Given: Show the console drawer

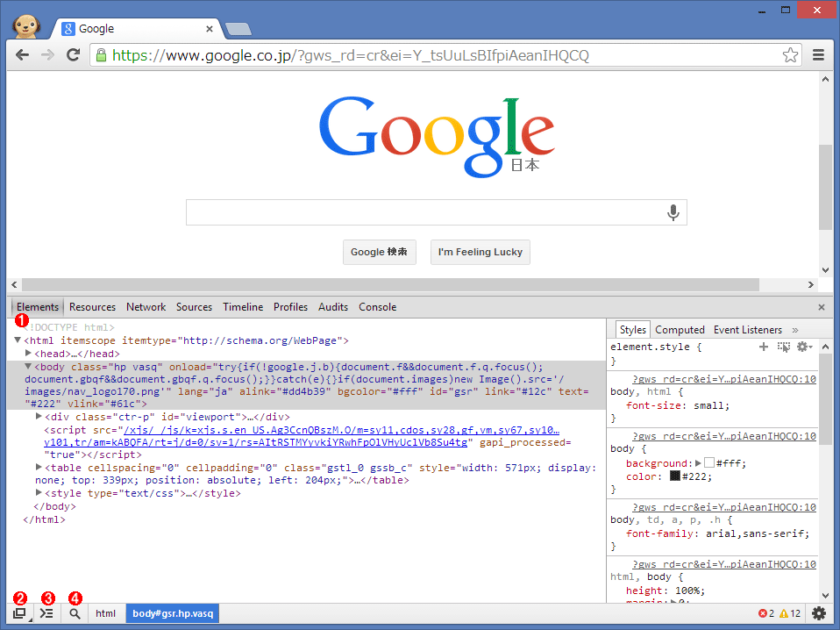Looking at the screenshot, I should pos(47,613).
